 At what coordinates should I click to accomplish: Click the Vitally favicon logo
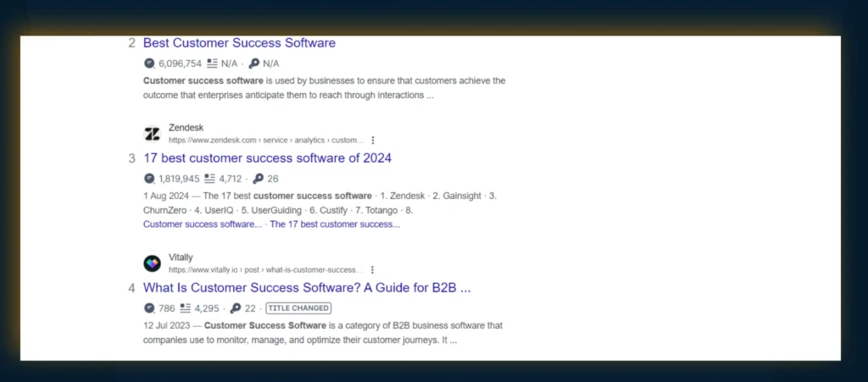(x=152, y=263)
